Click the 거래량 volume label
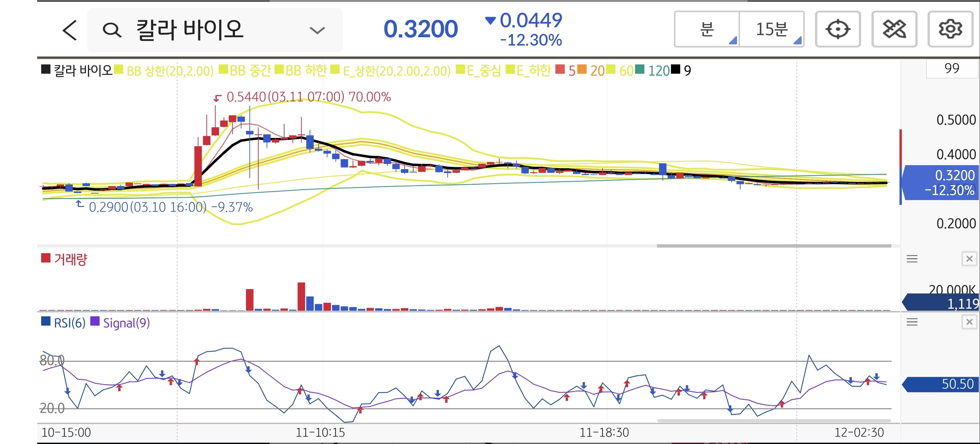Image resolution: width=980 pixels, height=444 pixels. coord(70,260)
